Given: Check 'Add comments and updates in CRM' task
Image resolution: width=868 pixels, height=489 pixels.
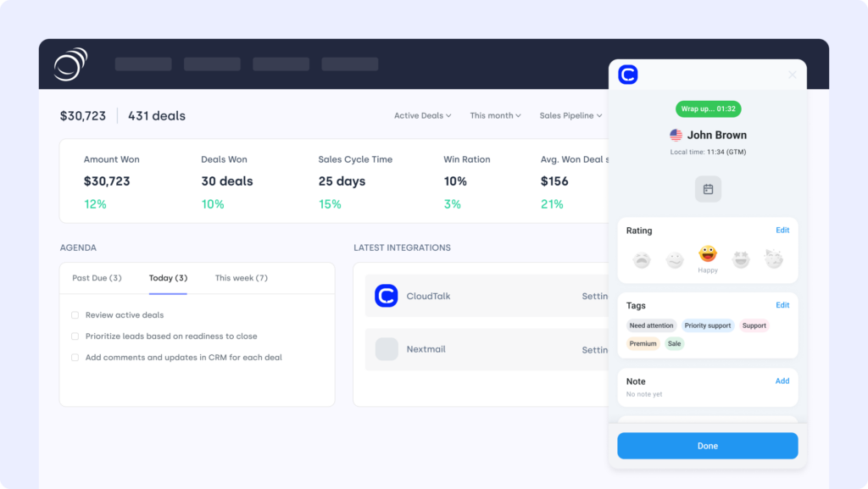Looking at the screenshot, I should click(75, 358).
